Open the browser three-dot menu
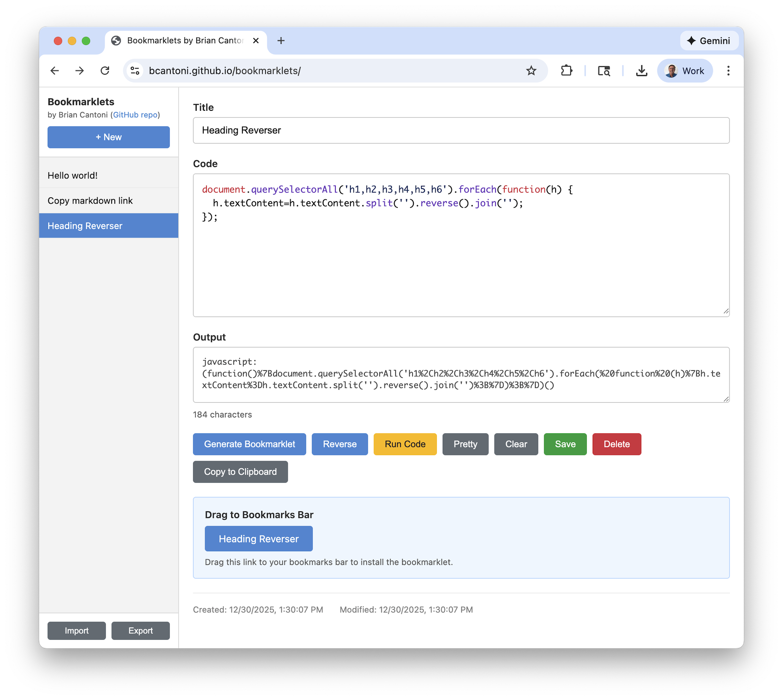The width and height of the screenshot is (783, 700). coord(728,70)
